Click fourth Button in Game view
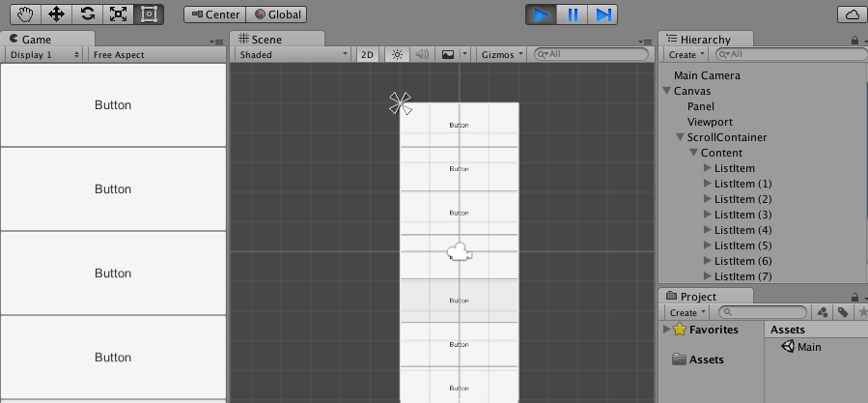 [113, 358]
